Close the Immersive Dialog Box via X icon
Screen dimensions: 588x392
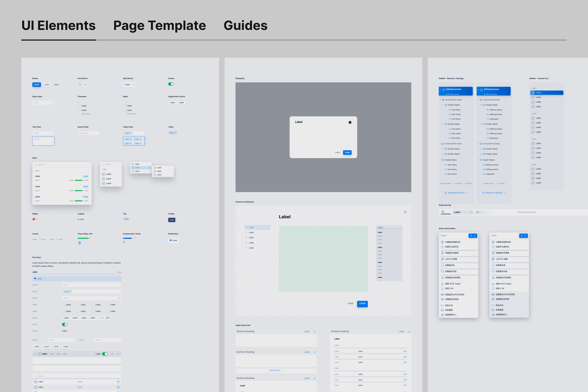tap(405, 212)
